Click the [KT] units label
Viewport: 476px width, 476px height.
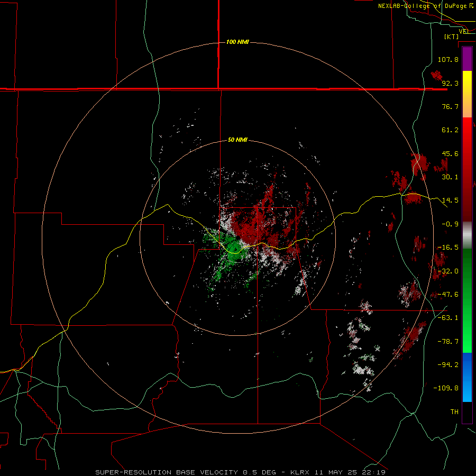[452, 36]
